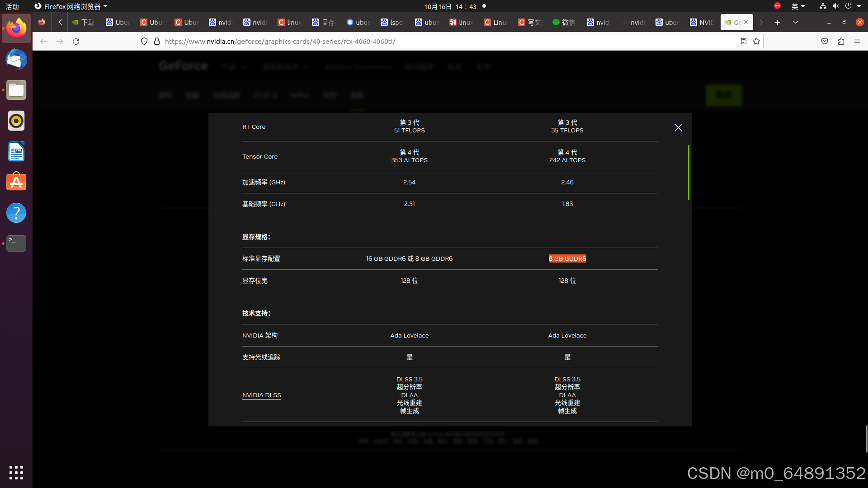Open the Firefox hamburger application menu
Viewport: 868px width, 488px height.
(x=857, y=42)
